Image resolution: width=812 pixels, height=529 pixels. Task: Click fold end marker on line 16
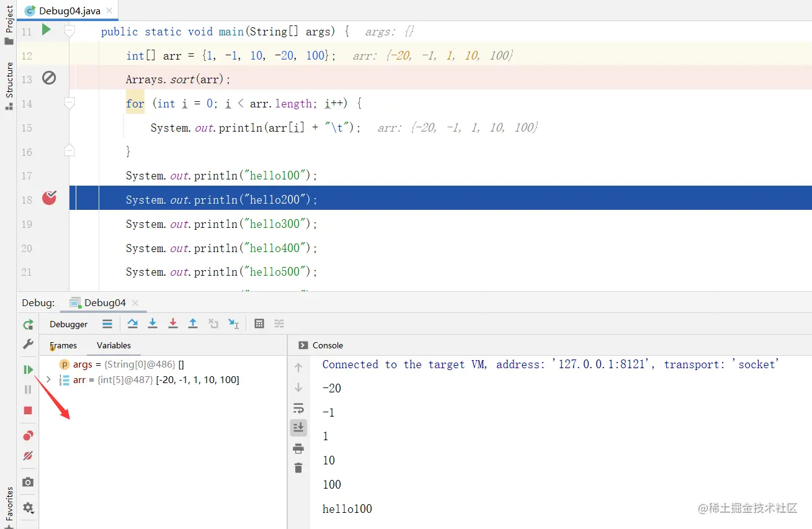point(69,150)
